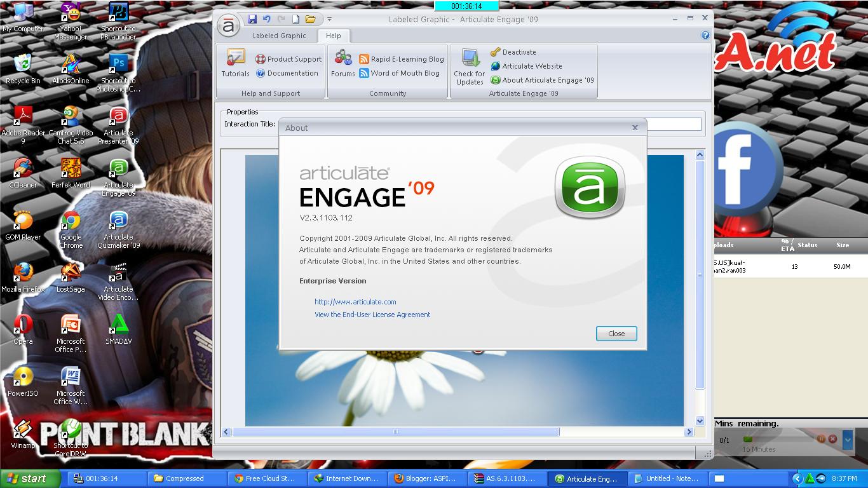
Task: Click the Redo arrow in quick access toolbar
Action: coord(281,19)
